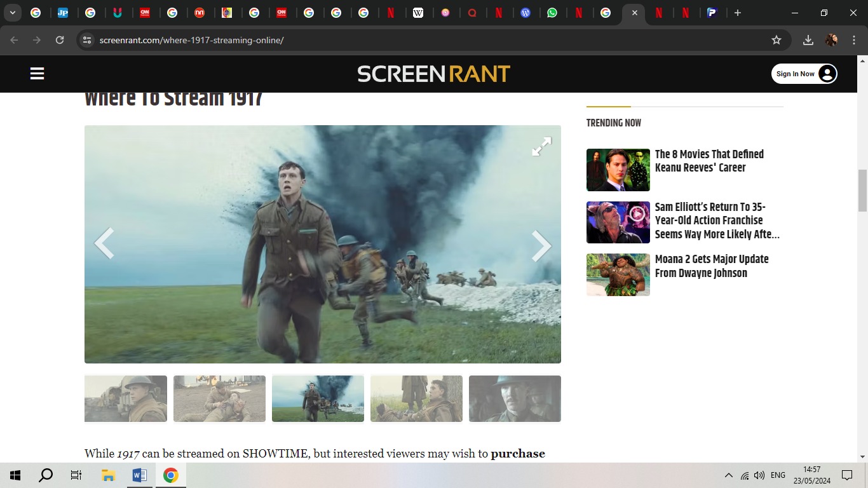
Task: Select the soldier resting by tree thumbnail
Action: [416, 398]
